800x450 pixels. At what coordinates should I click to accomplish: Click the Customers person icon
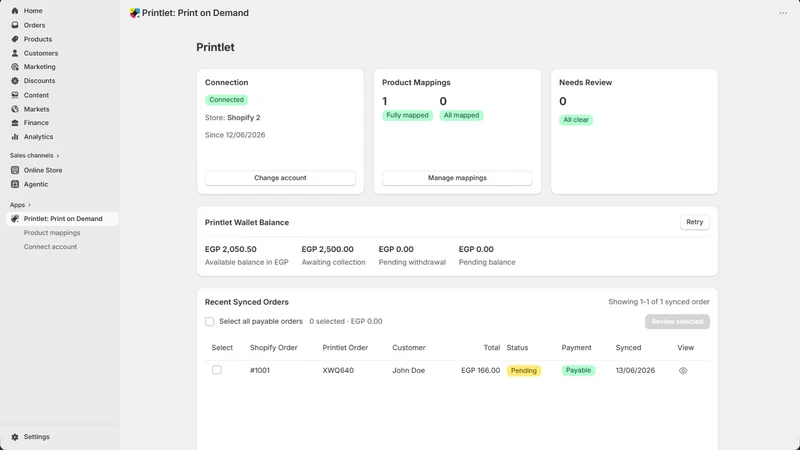point(15,53)
